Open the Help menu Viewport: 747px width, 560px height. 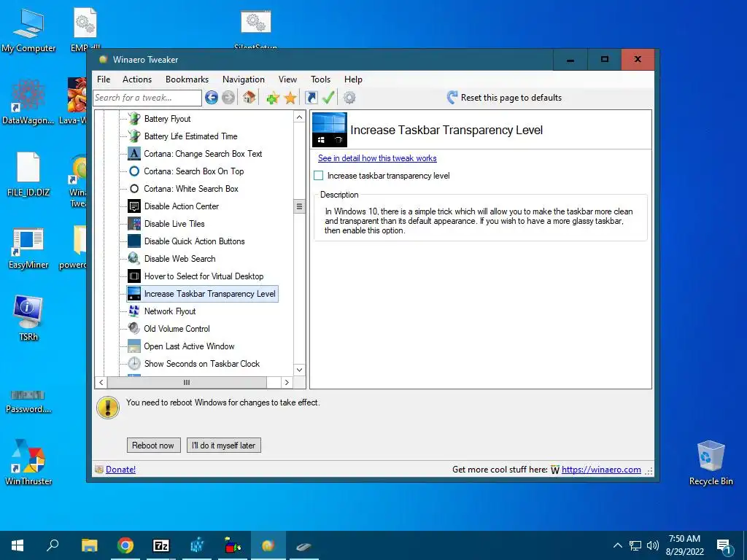coord(353,79)
